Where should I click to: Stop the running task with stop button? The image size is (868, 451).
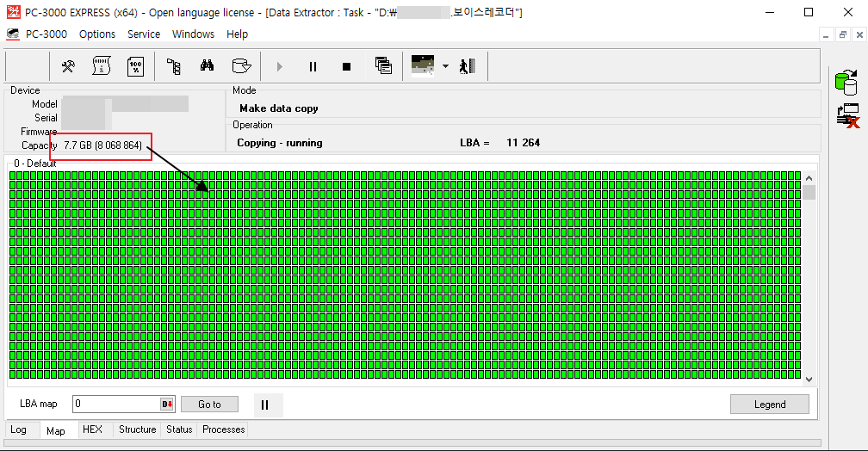click(x=346, y=66)
